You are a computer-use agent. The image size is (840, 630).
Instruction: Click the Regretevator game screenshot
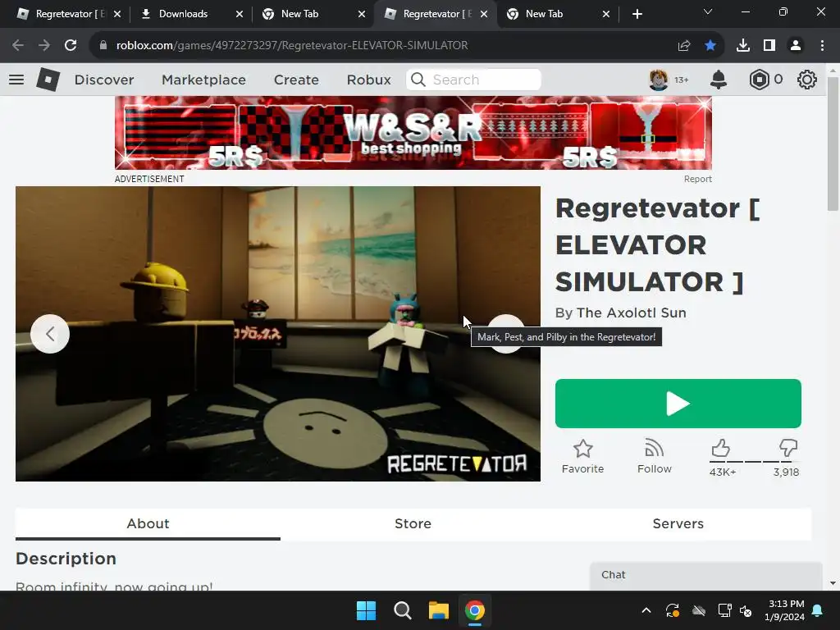click(x=277, y=334)
